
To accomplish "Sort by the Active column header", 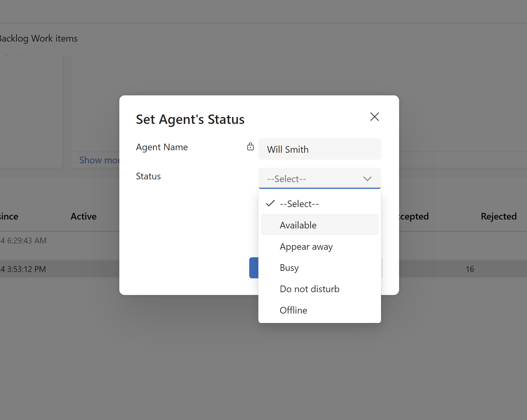I will click(x=84, y=216).
